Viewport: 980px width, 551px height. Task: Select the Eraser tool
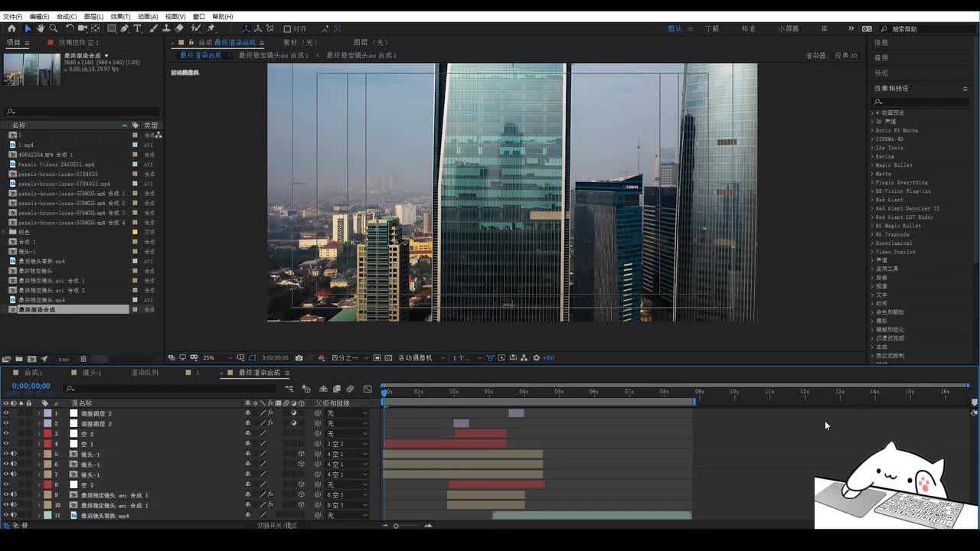(x=179, y=28)
